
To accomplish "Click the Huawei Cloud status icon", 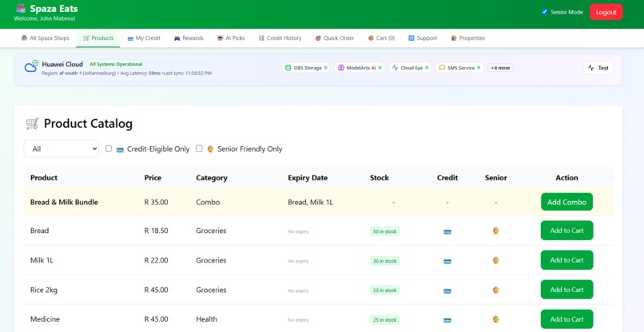I will [x=31, y=66].
